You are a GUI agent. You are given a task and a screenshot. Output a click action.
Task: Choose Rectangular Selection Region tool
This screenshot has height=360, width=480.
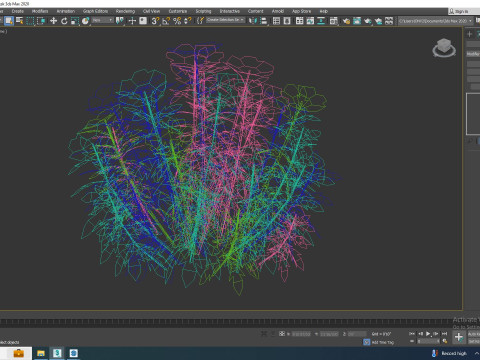coord(30,21)
